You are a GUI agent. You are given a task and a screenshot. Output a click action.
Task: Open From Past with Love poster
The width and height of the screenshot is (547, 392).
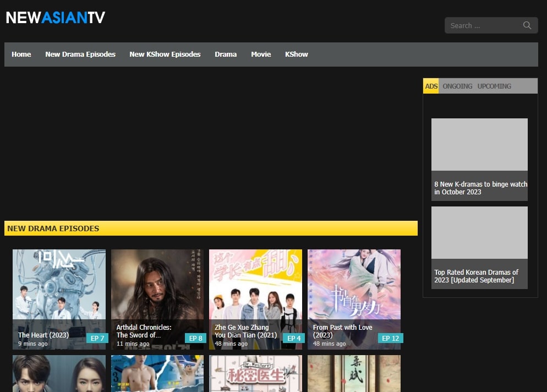[354, 286]
